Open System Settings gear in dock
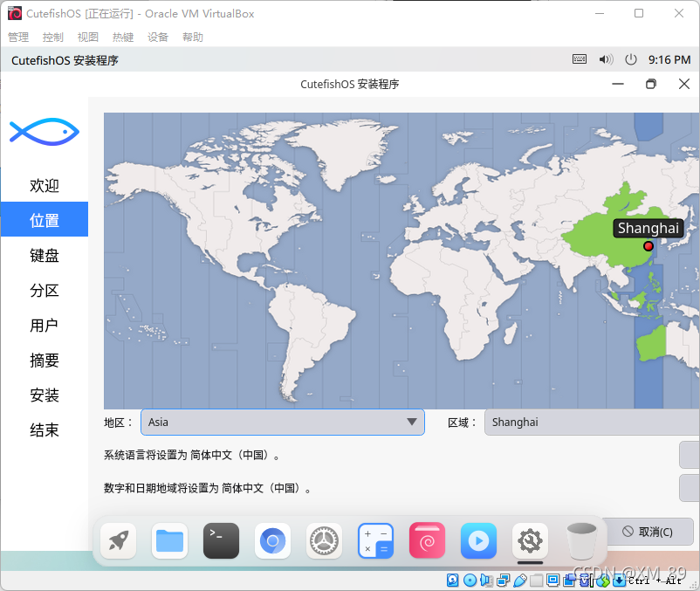Image resolution: width=700 pixels, height=591 pixels. 324,541
